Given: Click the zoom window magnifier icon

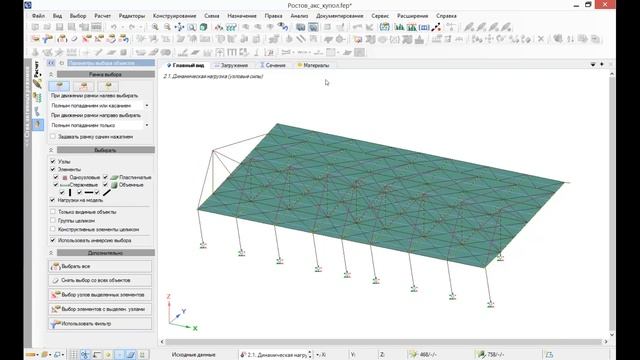Looking at the screenshot, I should pyautogui.click(x=191, y=27).
